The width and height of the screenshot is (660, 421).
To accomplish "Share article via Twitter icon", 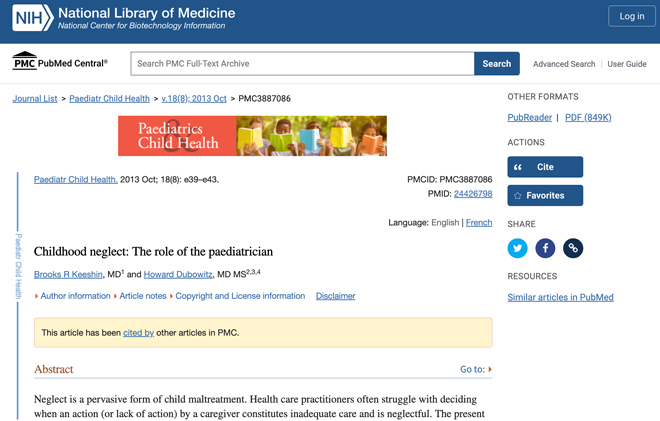I will point(517,248).
